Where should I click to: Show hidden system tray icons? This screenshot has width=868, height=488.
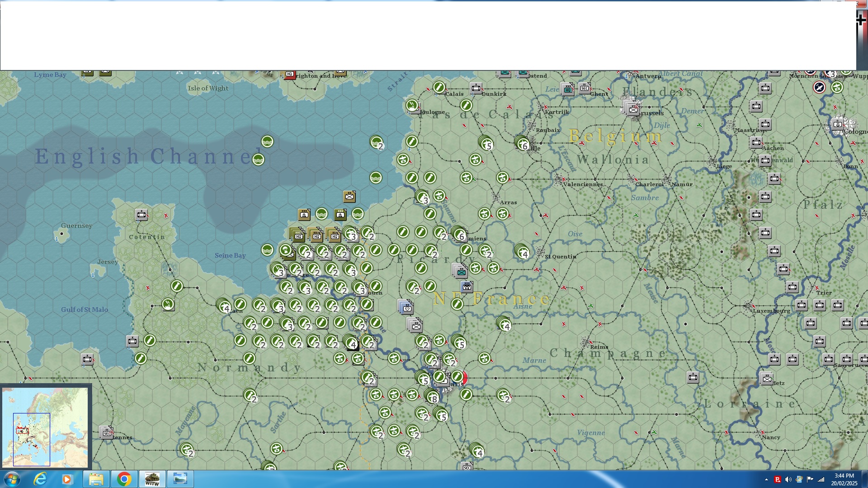(x=766, y=479)
